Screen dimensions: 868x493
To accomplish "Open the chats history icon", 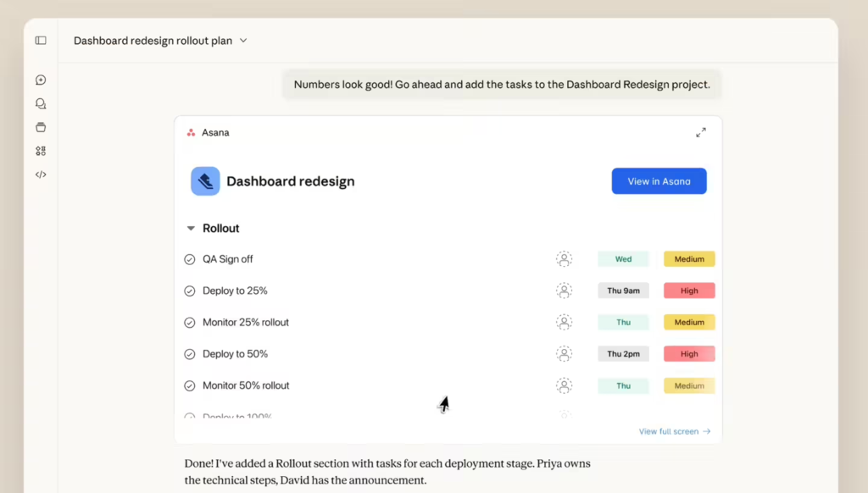I will click(41, 104).
